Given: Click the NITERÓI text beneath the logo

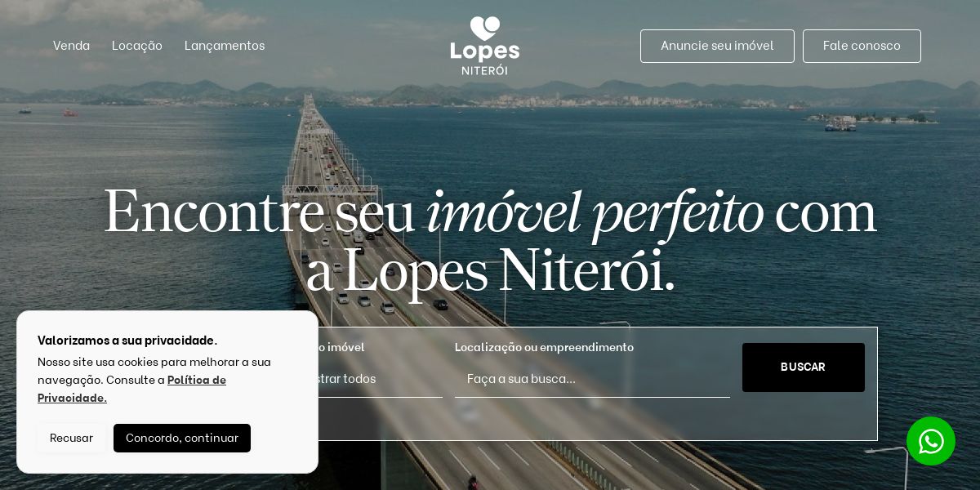Looking at the screenshot, I should pos(484,70).
